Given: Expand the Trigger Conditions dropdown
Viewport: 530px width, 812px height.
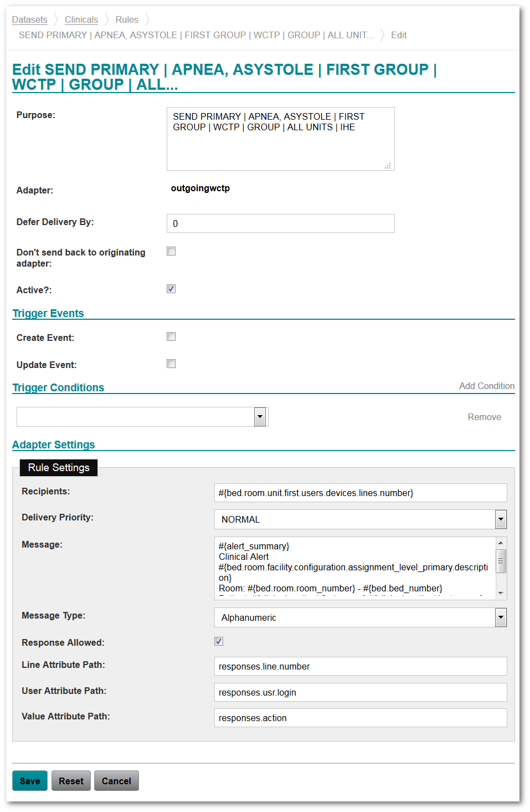Looking at the screenshot, I should tap(260, 417).
